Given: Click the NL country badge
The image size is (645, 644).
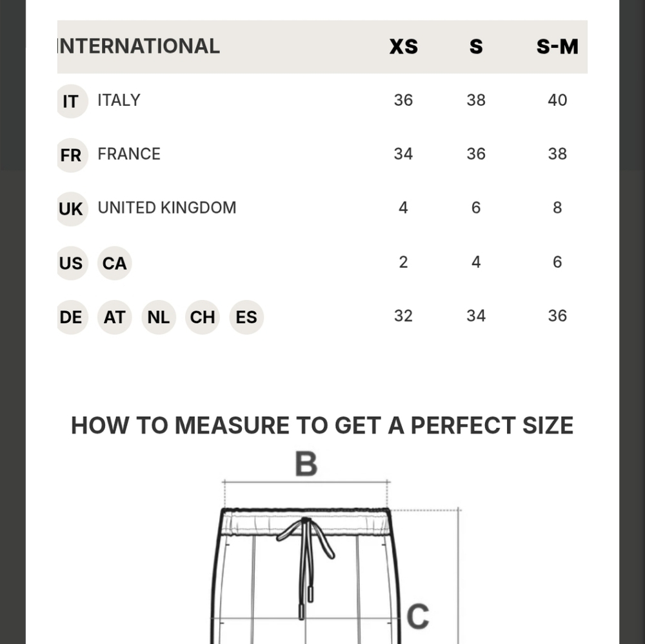Looking at the screenshot, I should (x=159, y=317).
